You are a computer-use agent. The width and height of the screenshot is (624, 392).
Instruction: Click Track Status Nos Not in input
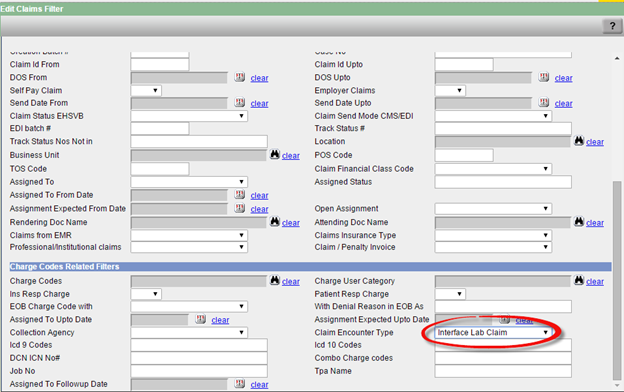coord(199,141)
